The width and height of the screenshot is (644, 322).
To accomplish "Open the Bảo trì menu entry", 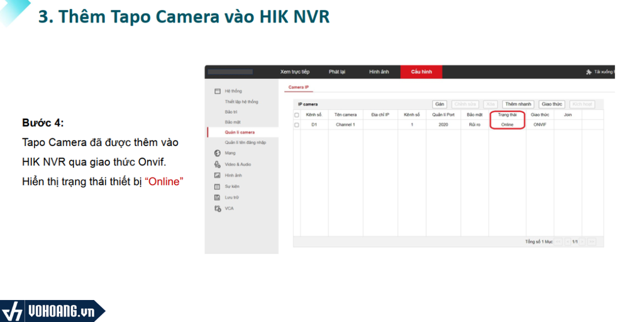I will 231,112.
